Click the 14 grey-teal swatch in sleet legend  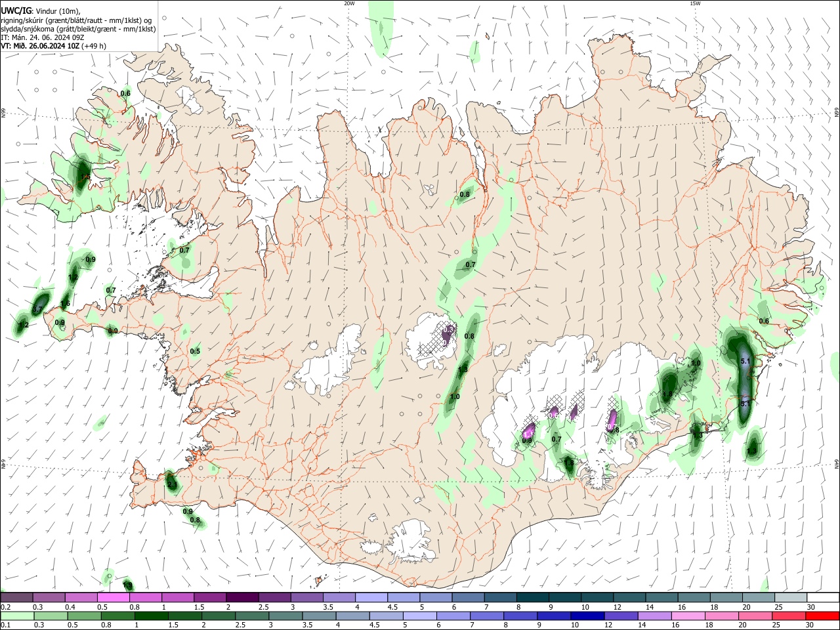coord(661,597)
